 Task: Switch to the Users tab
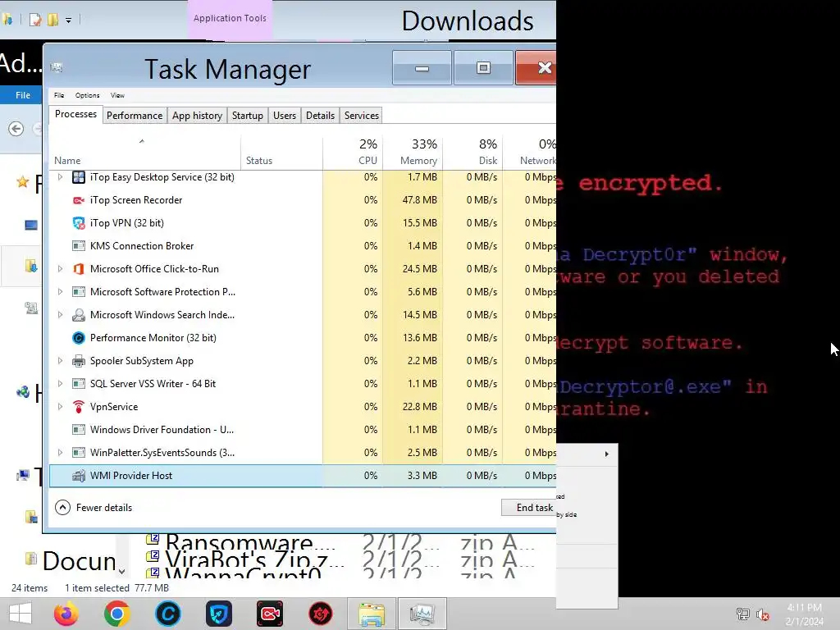pyautogui.click(x=285, y=116)
